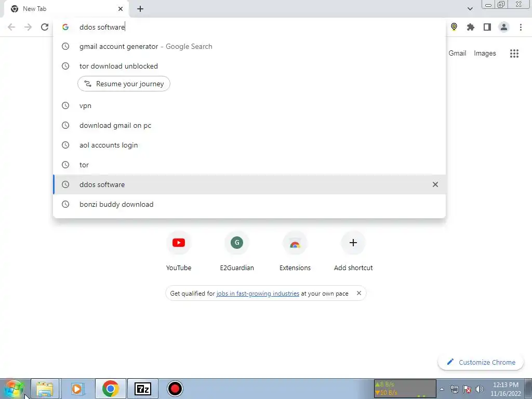Image resolution: width=532 pixels, height=399 pixels.
Task: Select bonzi buddy download suggestion
Action: pos(249,204)
